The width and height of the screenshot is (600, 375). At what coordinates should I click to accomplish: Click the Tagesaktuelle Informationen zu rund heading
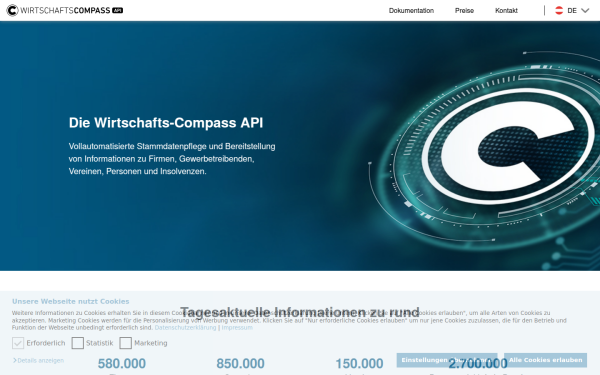pos(300,312)
